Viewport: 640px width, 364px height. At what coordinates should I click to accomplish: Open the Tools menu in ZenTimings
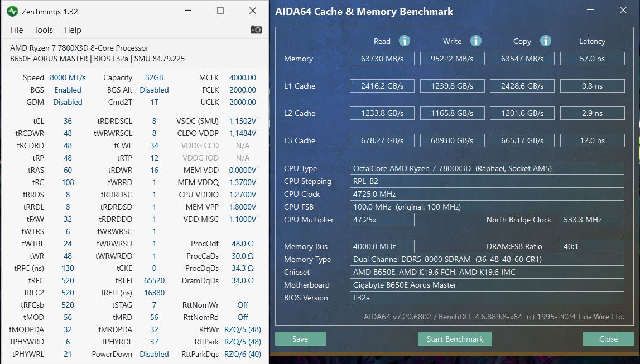[44, 30]
